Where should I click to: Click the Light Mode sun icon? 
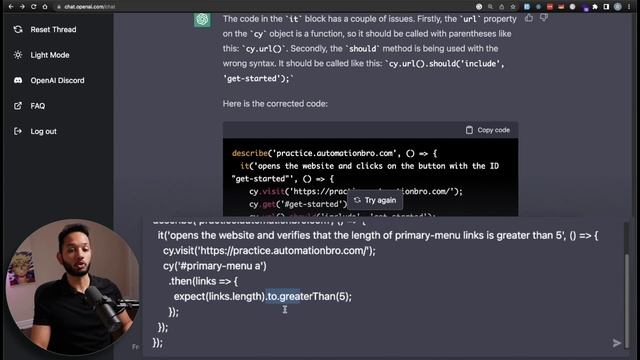[x=18, y=55]
